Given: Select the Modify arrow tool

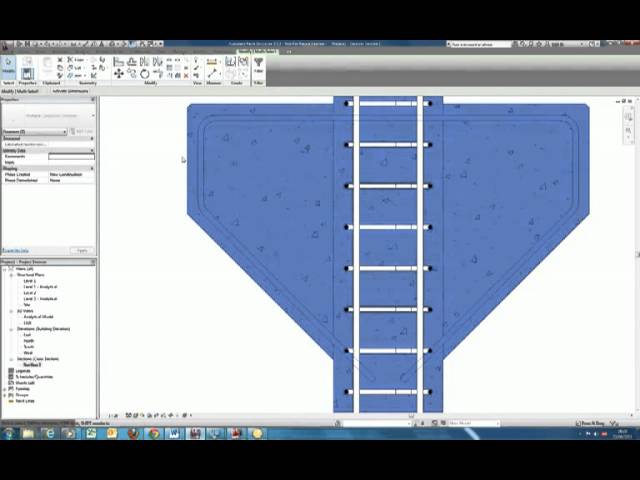Looking at the screenshot, I should 8,66.
